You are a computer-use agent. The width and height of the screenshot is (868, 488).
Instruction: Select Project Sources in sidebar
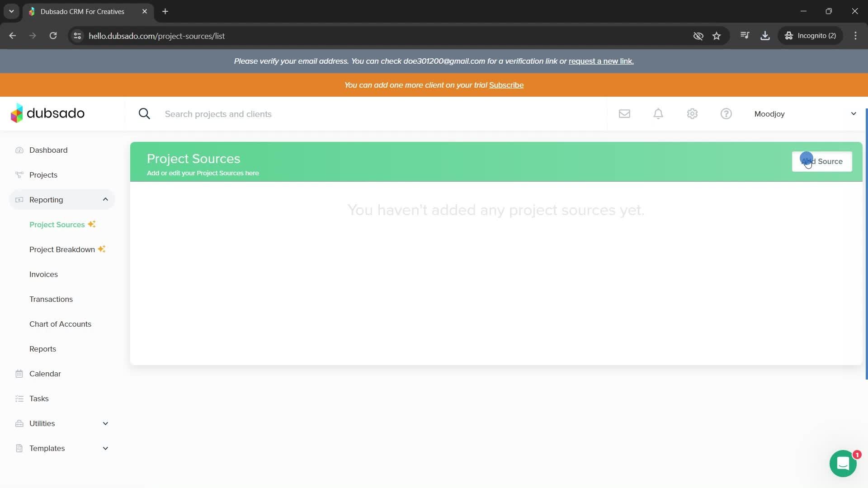pos(57,225)
